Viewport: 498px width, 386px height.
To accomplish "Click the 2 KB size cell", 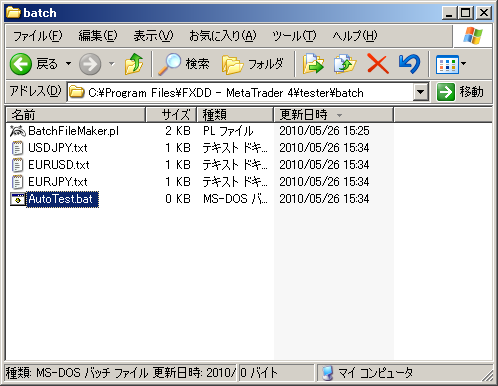I will (x=178, y=131).
